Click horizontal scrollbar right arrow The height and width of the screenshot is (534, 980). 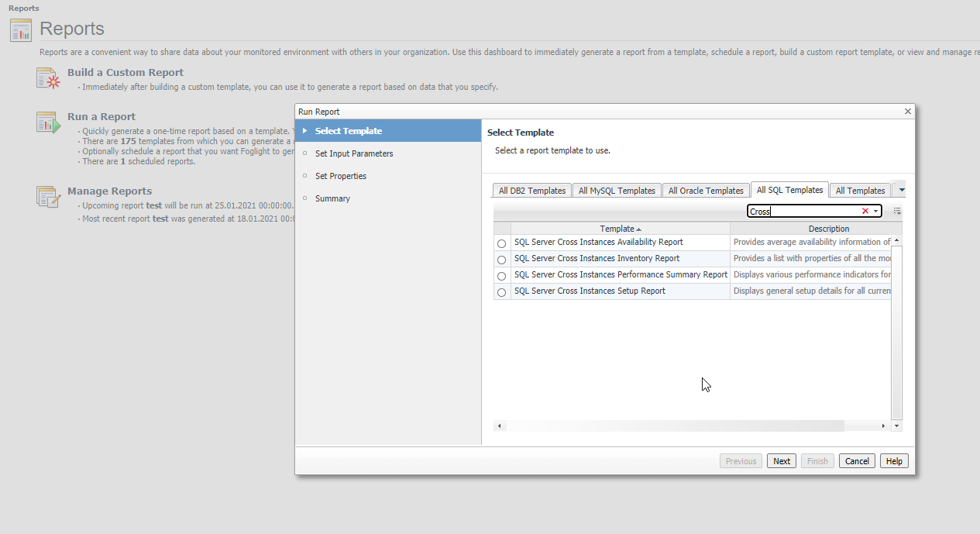pos(883,426)
